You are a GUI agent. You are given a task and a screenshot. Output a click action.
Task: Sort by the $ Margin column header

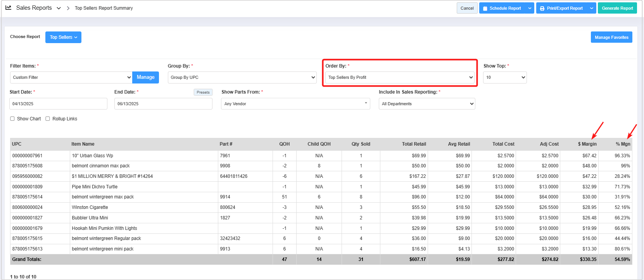pos(587,144)
